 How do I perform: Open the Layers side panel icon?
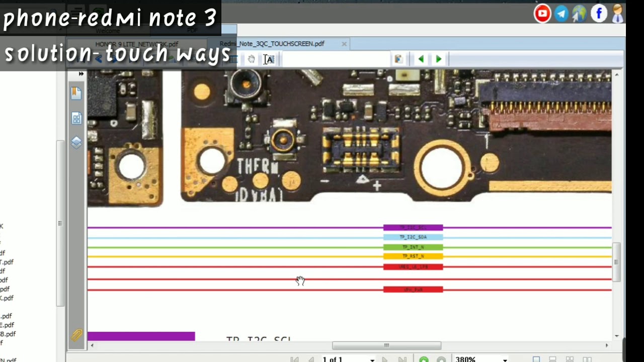point(76,143)
